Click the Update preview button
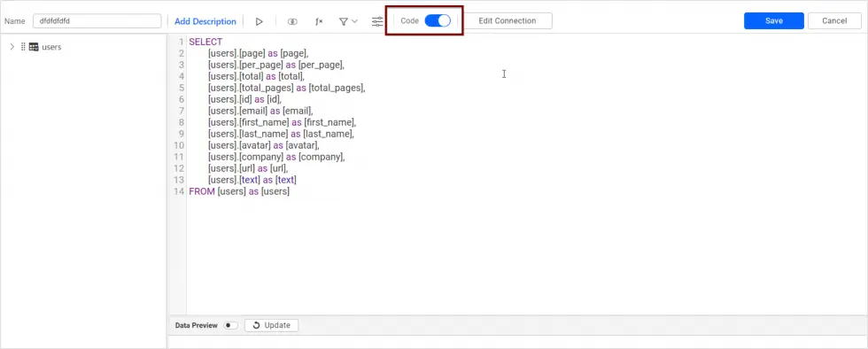 point(271,326)
